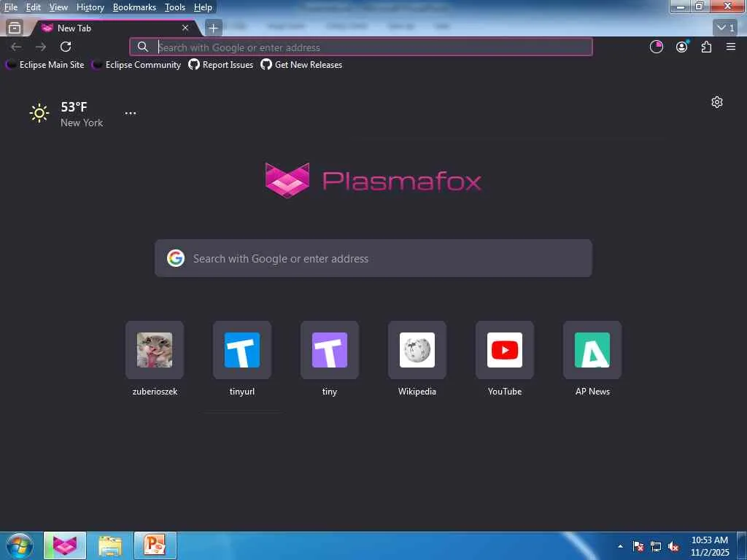Open the hamburger application menu
This screenshot has height=560, width=747.
pos(731,47)
